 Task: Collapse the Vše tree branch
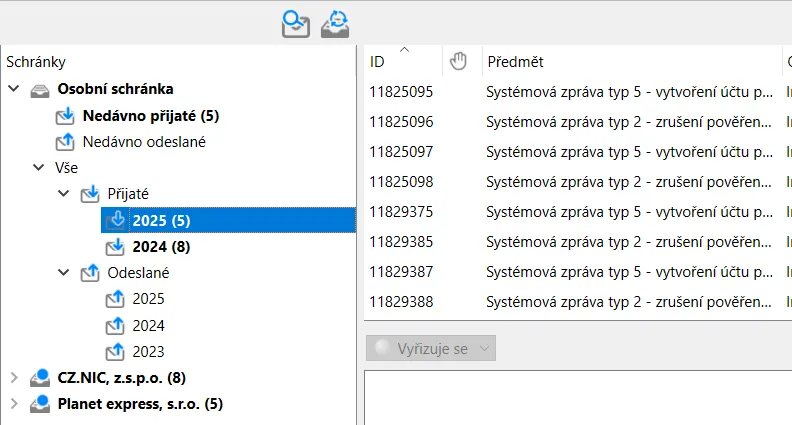point(38,167)
